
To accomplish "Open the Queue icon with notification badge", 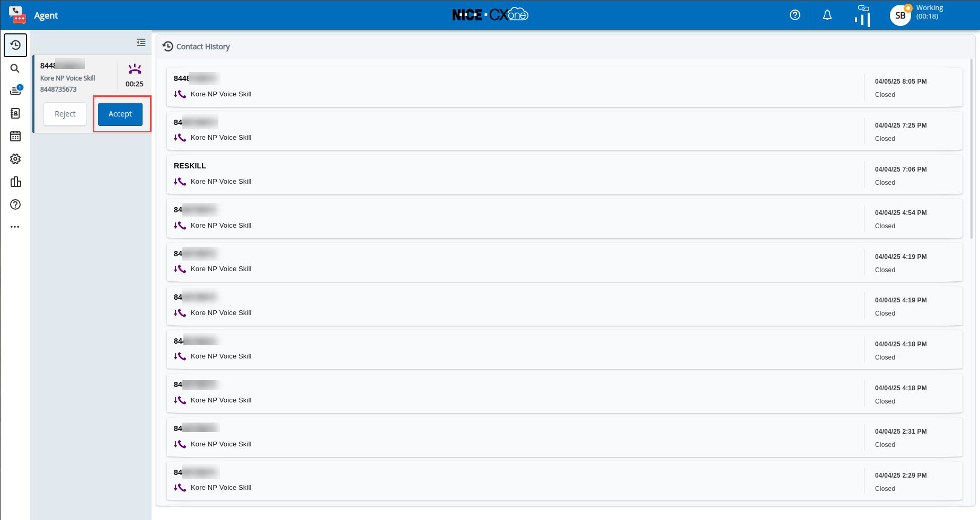I will [15, 91].
